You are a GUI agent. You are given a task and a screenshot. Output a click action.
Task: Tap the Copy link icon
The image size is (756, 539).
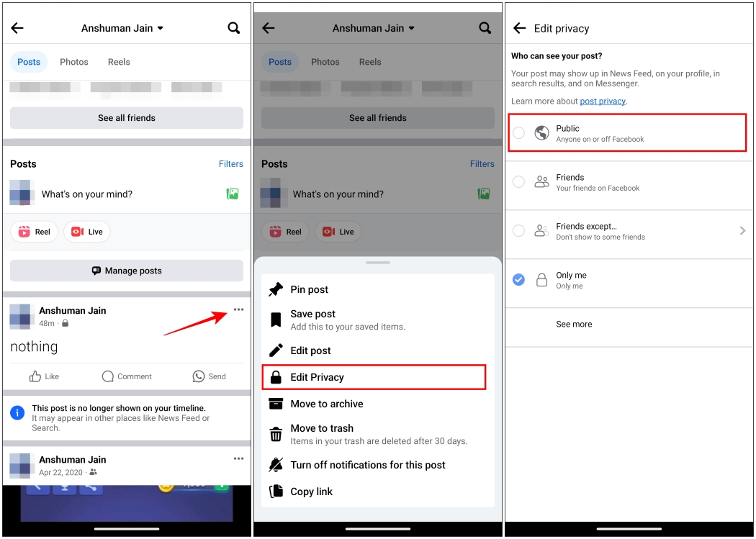(276, 492)
